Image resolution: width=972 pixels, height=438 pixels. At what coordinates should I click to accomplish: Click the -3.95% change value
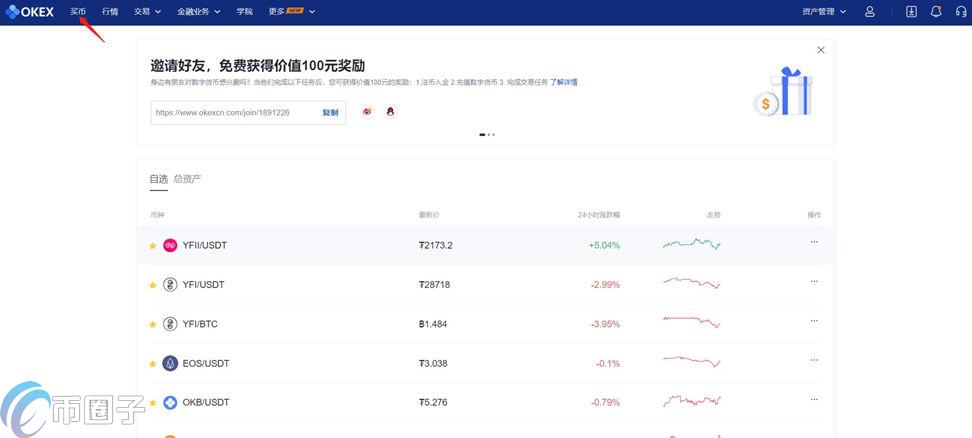tap(605, 324)
